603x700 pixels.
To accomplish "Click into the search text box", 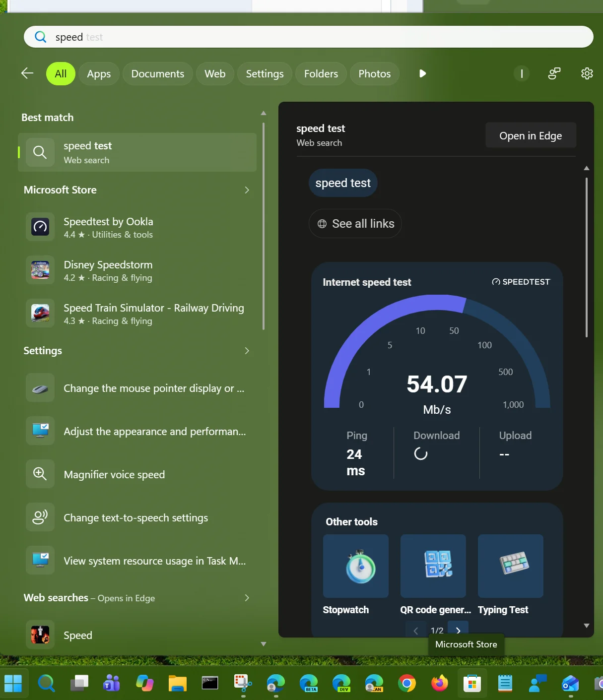I will (309, 37).
